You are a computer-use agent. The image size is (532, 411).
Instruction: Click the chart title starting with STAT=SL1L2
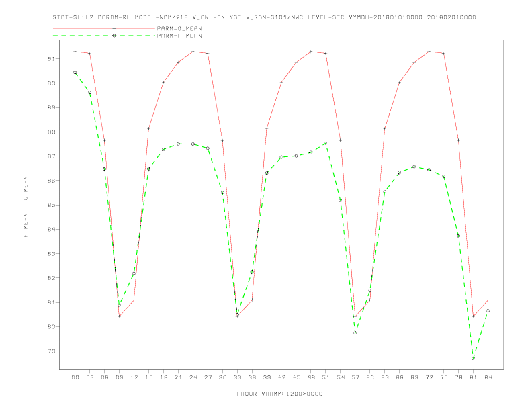pyautogui.click(x=264, y=17)
